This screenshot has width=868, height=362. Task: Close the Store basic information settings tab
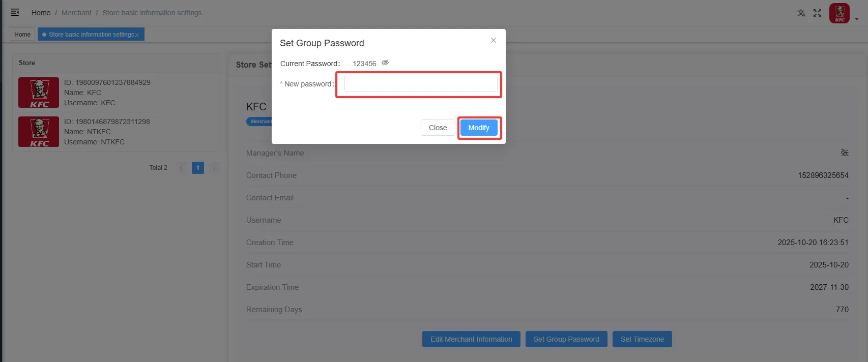[x=137, y=35]
